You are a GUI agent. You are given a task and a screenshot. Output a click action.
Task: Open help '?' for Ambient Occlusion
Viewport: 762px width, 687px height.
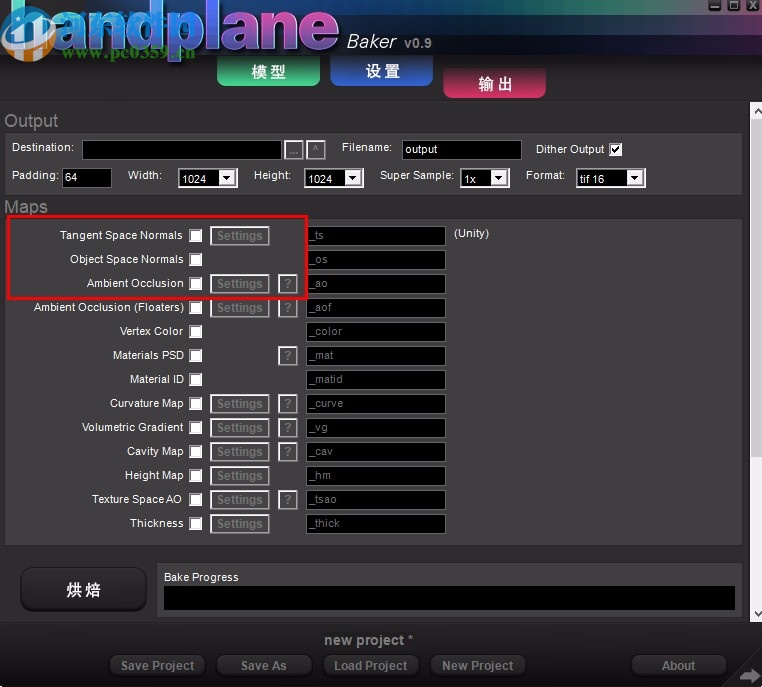pos(288,284)
